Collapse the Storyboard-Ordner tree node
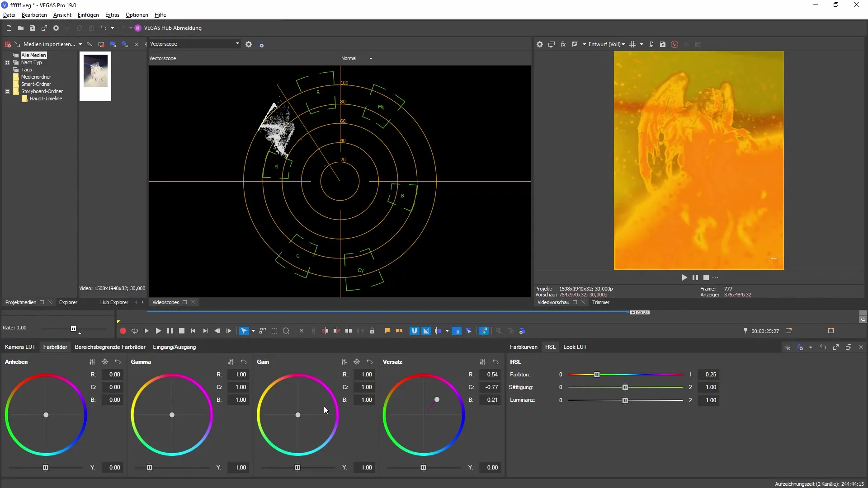The width and height of the screenshot is (868, 488). coord(7,91)
